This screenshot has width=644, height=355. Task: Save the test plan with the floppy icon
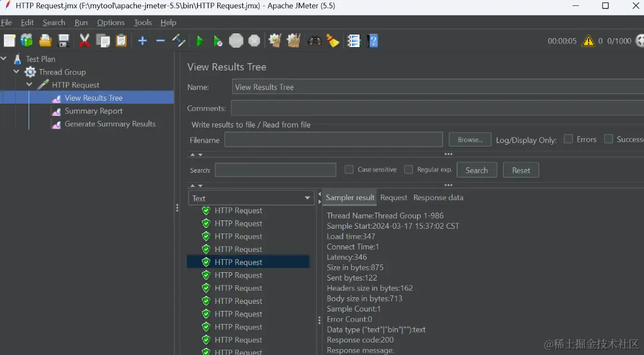[x=64, y=41]
